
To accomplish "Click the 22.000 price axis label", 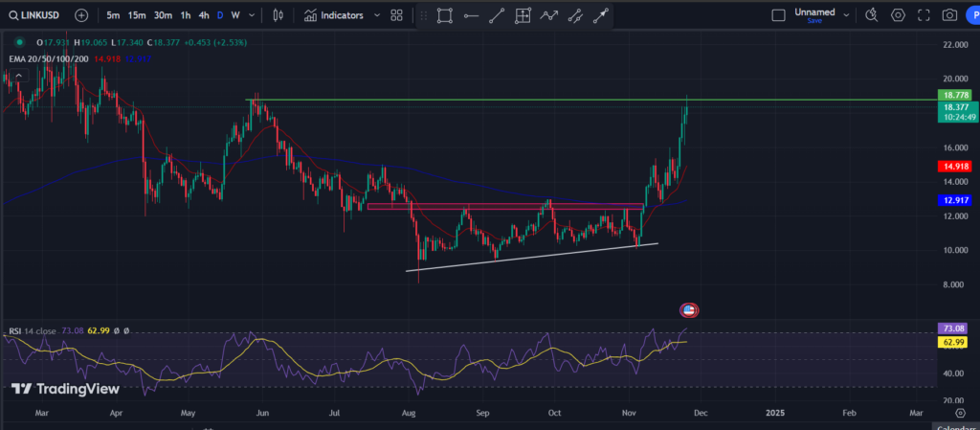I will 956,45.
